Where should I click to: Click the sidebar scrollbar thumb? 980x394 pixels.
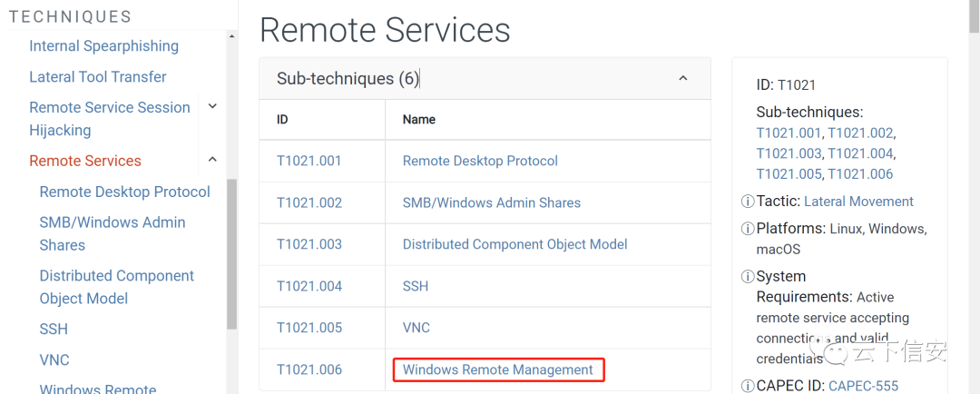click(x=231, y=254)
